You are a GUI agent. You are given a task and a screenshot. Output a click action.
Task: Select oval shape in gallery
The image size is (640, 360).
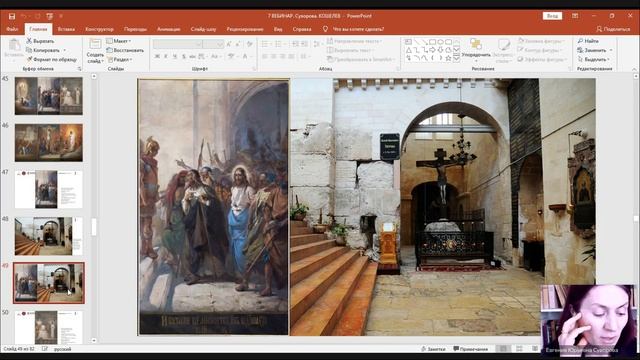click(441, 42)
